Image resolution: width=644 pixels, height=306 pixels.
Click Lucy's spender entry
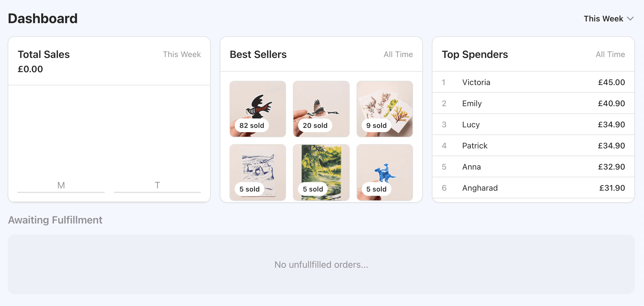point(533,124)
